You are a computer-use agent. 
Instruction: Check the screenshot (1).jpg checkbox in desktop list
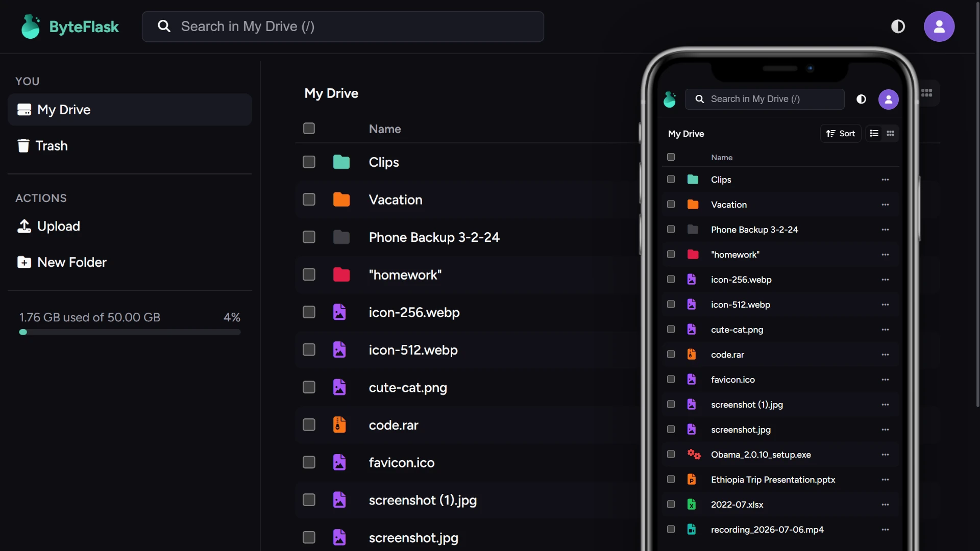[x=309, y=500]
